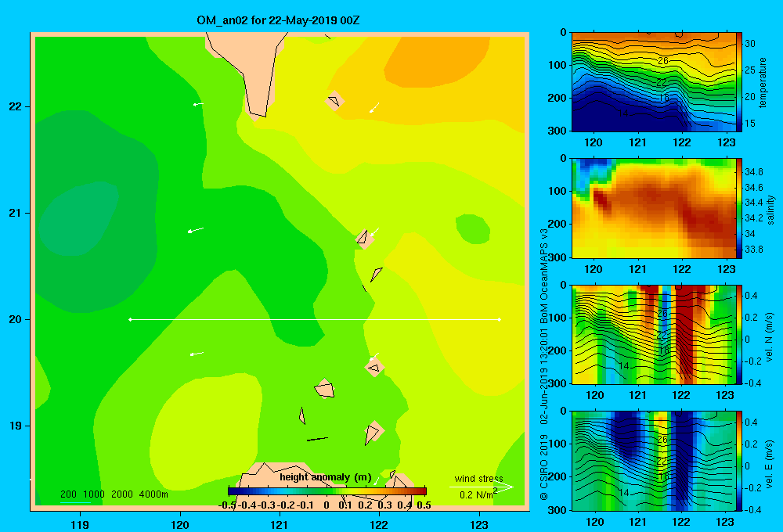Click the small island near 22N 121.5E
Image resolution: width=783 pixels, height=532 pixels.
click(x=334, y=101)
